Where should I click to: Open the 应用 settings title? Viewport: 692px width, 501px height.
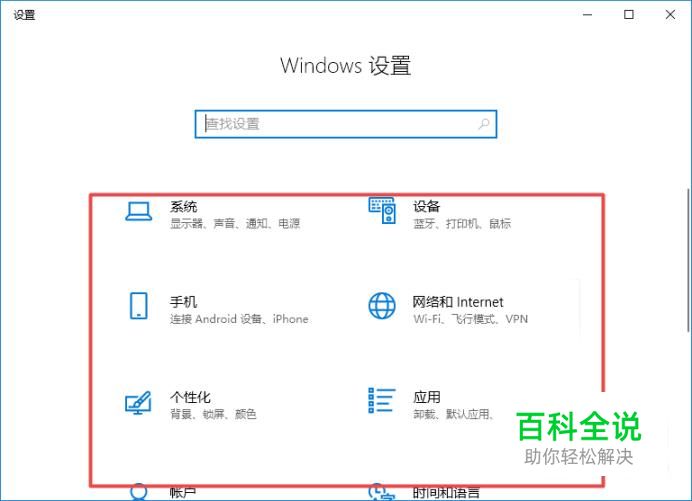(427, 397)
